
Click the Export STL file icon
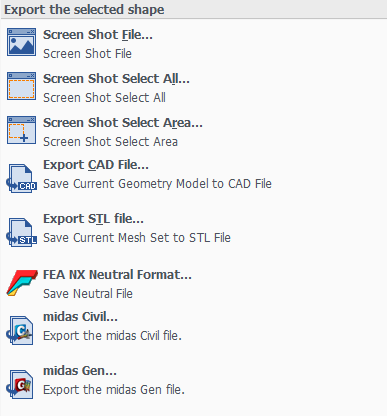point(21,232)
